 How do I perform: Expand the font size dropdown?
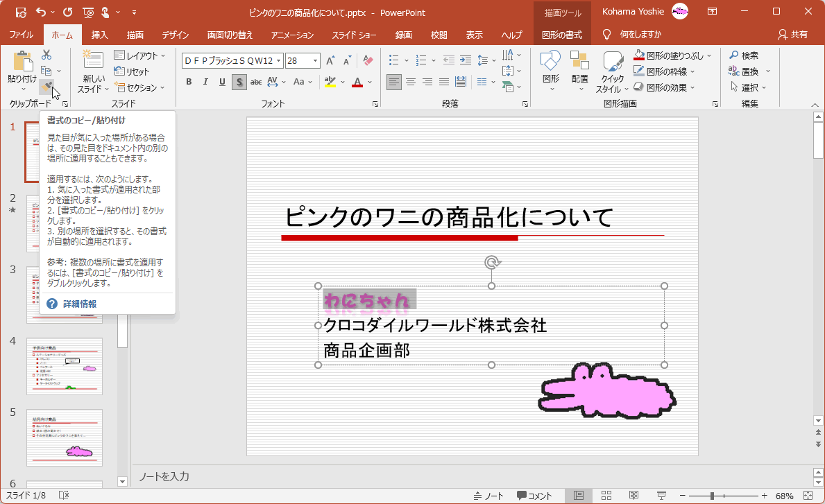coord(316,61)
